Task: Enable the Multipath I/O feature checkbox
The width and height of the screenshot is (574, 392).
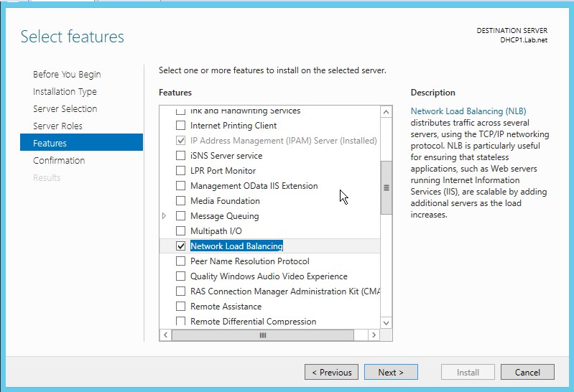Action: click(x=180, y=231)
